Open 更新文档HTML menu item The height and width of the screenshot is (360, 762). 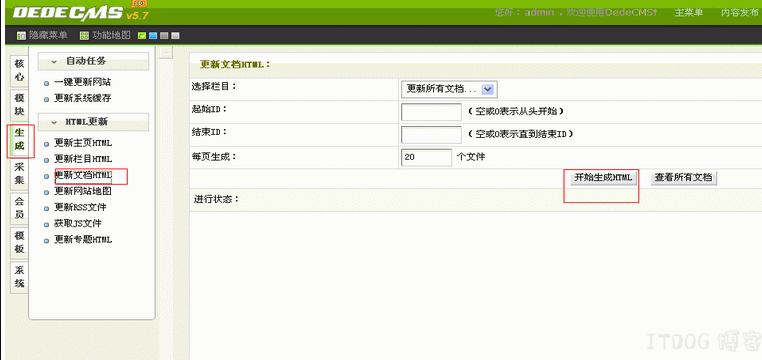[83, 175]
